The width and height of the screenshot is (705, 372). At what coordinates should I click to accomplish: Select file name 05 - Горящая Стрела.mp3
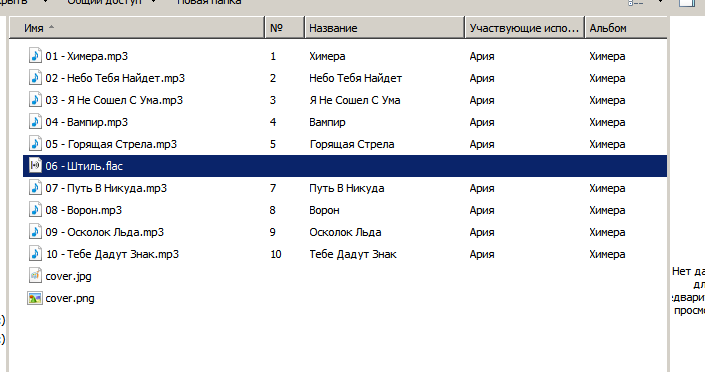[x=111, y=144]
